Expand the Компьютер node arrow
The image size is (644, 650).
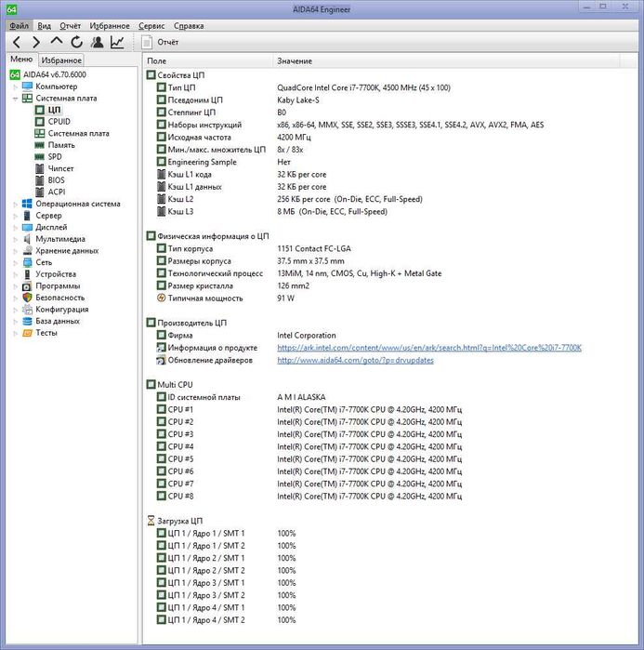(15, 86)
